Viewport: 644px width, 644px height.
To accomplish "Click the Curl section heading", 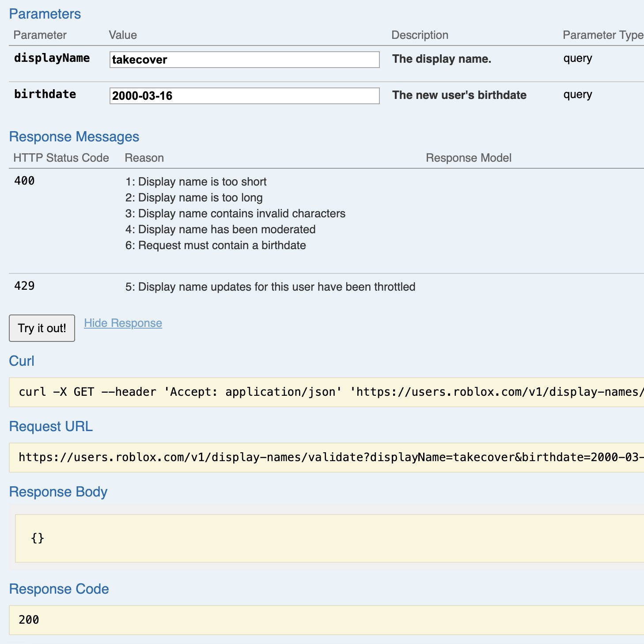I will pyautogui.click(x=21, y=361).
